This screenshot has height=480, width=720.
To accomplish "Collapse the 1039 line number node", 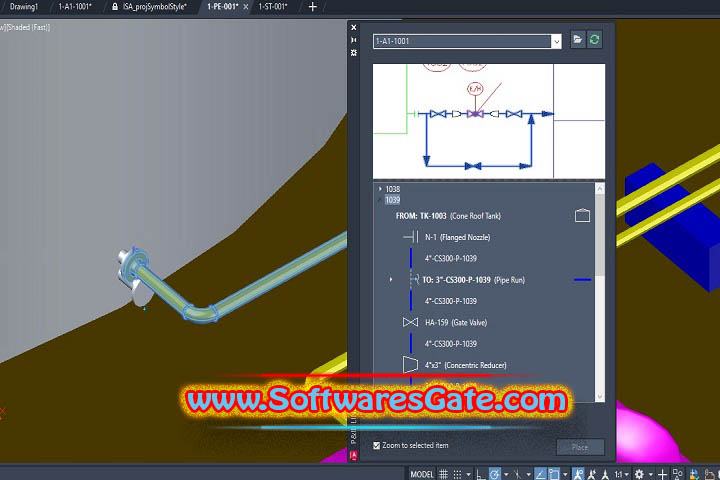I will (379, 200).
